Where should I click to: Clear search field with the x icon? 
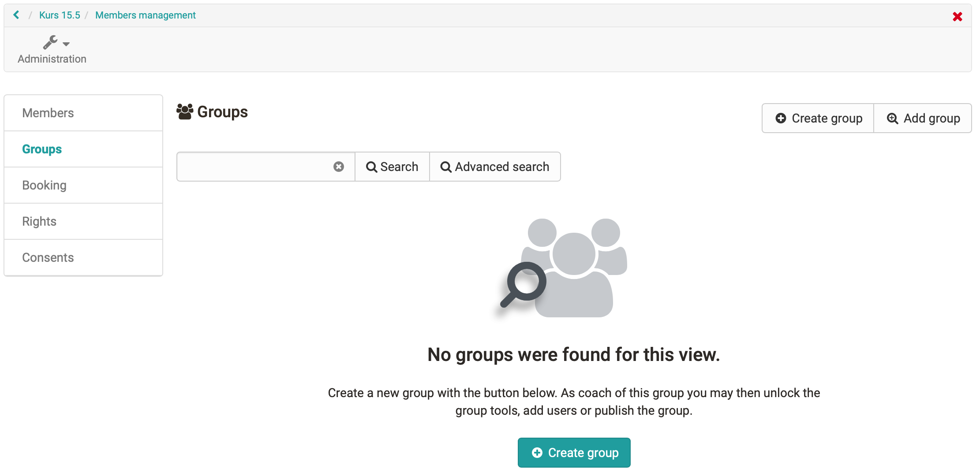338,167
